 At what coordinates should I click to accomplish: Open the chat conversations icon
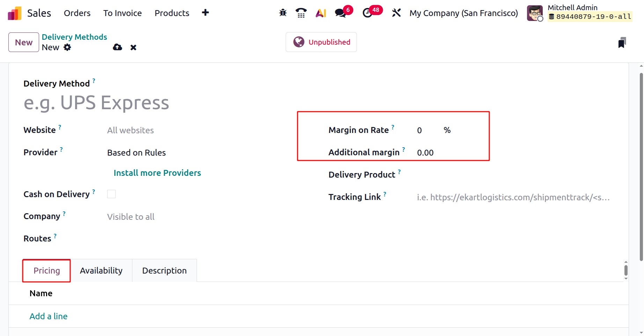tap(340, 13)
